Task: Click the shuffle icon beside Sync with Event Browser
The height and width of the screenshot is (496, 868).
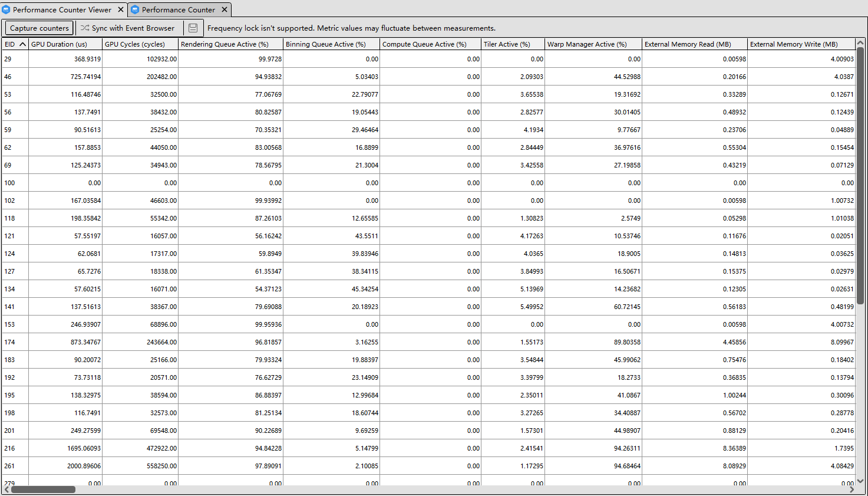Action: pos(85,28)
